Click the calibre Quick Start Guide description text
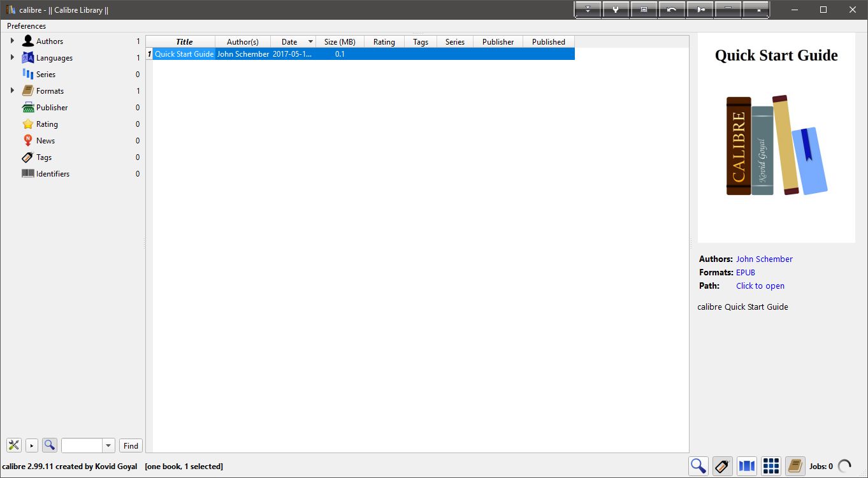Image resolution: width=868 pixels, height=478 pixels. tap(743, 307)
